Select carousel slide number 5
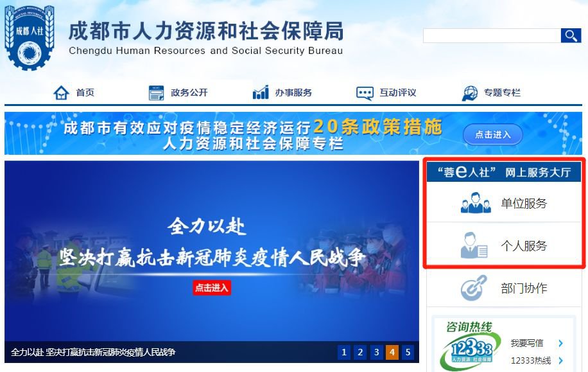Viewport: 588px width, 372px height. tap(408, 352)
